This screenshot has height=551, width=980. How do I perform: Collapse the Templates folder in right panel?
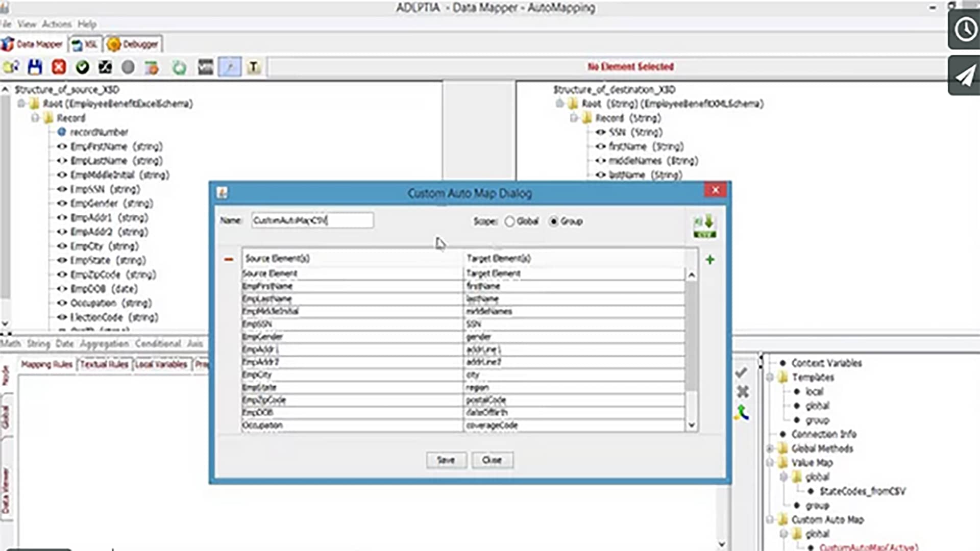tap(770, 378)
